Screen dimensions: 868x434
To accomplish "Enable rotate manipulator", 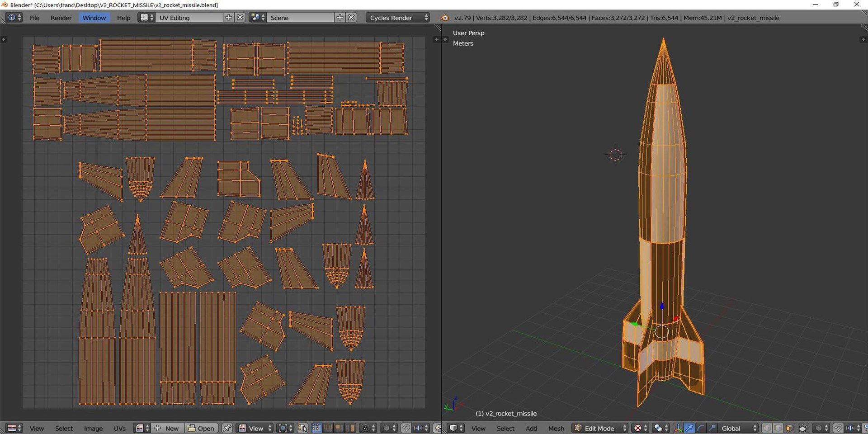I will point(701,428).
